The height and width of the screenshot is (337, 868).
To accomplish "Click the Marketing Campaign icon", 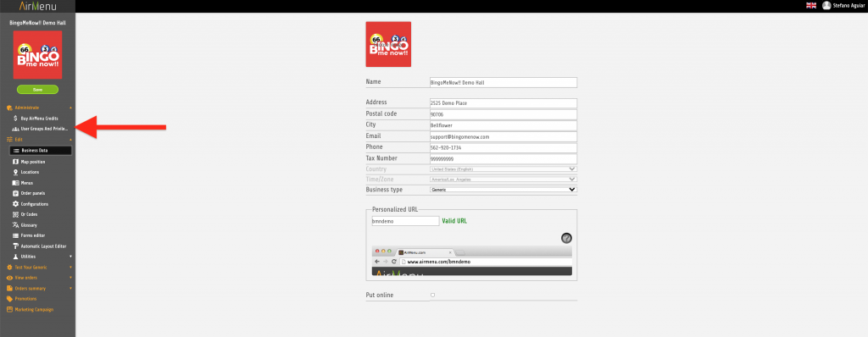I will click(9, 309).
